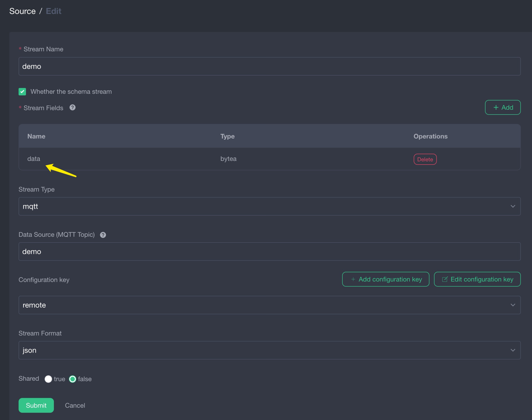Add a new stream field

(x=502, y=108)
